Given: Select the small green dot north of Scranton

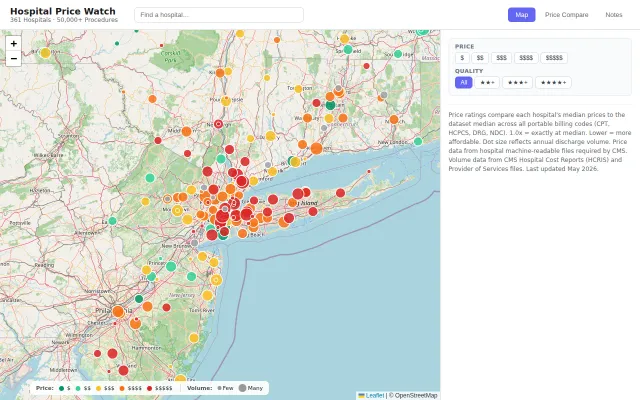Looking at the screenshot, I should point(117,43).
